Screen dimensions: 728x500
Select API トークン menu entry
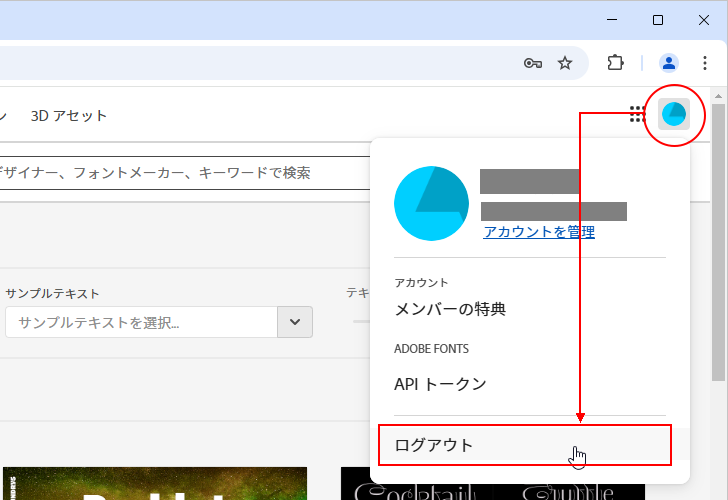pyautogui.click(x=440, y=384)
